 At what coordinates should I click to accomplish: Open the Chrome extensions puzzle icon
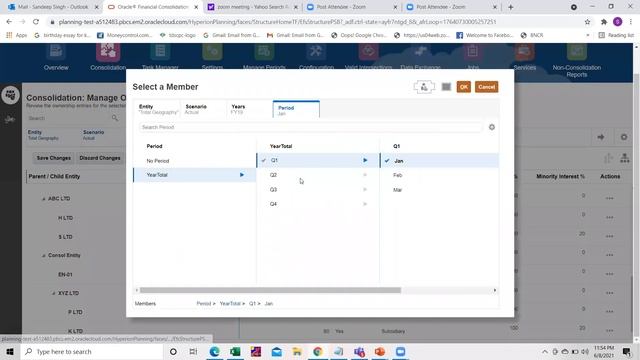pyautogui.click(x=604, y=22)
